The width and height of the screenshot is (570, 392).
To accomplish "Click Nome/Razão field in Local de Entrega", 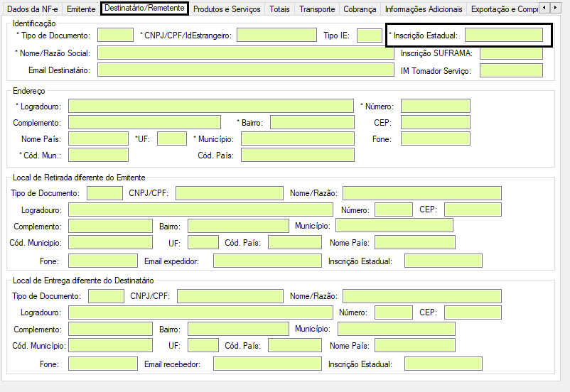I will click(x=422, y=296).
